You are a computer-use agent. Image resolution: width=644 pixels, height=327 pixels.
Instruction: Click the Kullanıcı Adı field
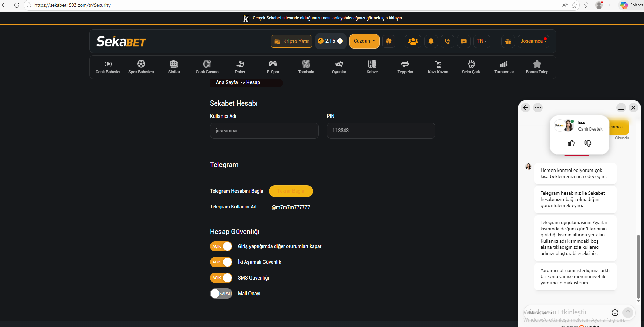point(264,131)
